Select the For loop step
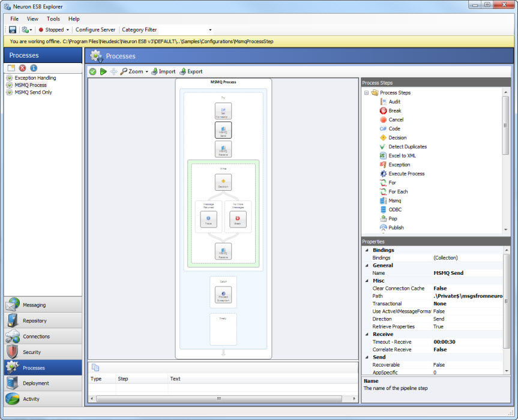This screenshot has width=518, height=420. tap(388, 182)
